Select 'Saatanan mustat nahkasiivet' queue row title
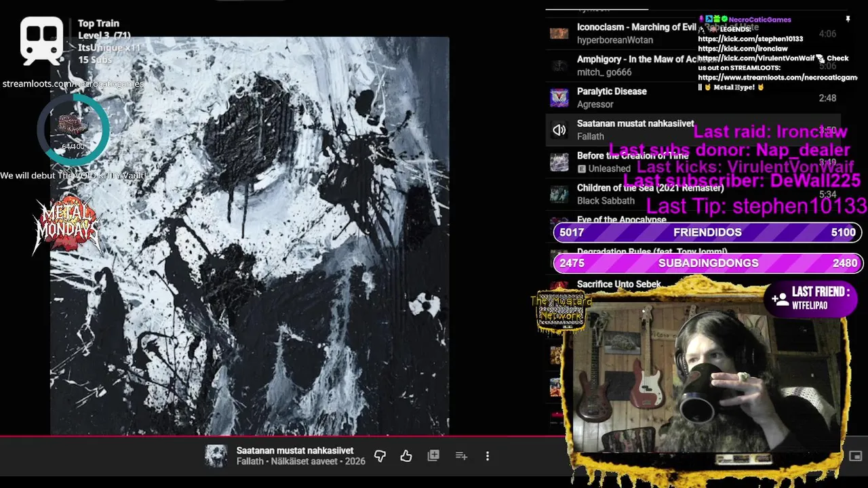This screenshot has width=868, height=488. (x=635, y=123)
